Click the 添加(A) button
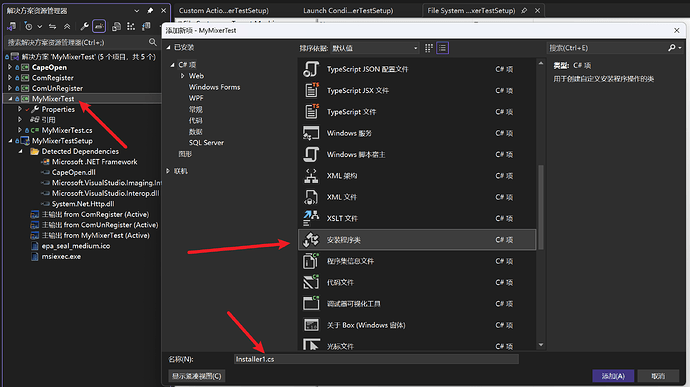This screenshot has width=690, height=387. click(x=613, y=376)
